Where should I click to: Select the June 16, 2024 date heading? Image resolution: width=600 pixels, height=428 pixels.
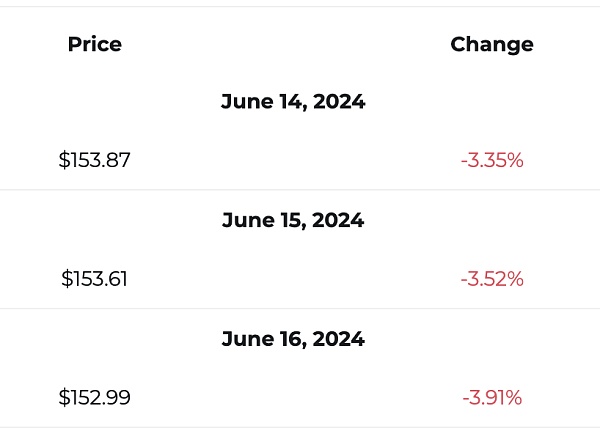[293, 339]
